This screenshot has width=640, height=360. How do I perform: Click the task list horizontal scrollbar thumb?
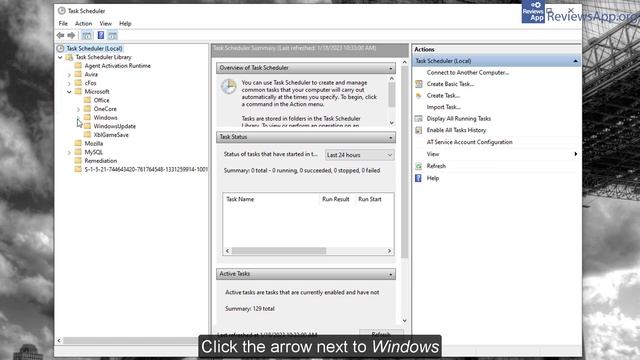coord(279,251)
